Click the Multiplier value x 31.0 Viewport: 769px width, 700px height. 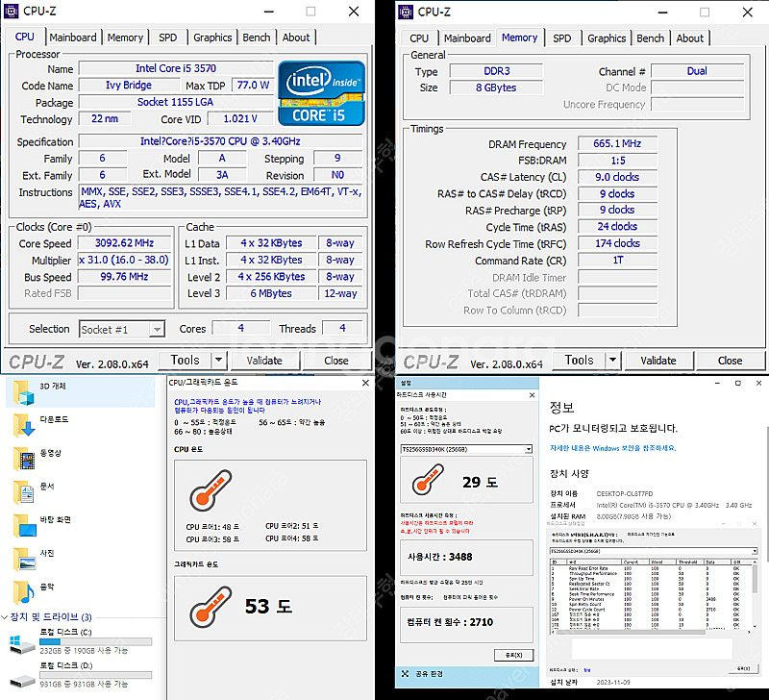(x=124, y=260)
